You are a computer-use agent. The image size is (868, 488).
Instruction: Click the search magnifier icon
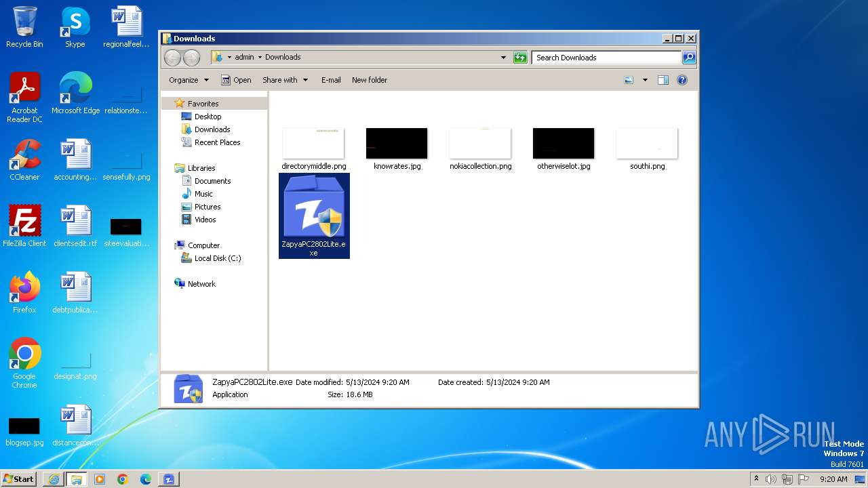689,58
